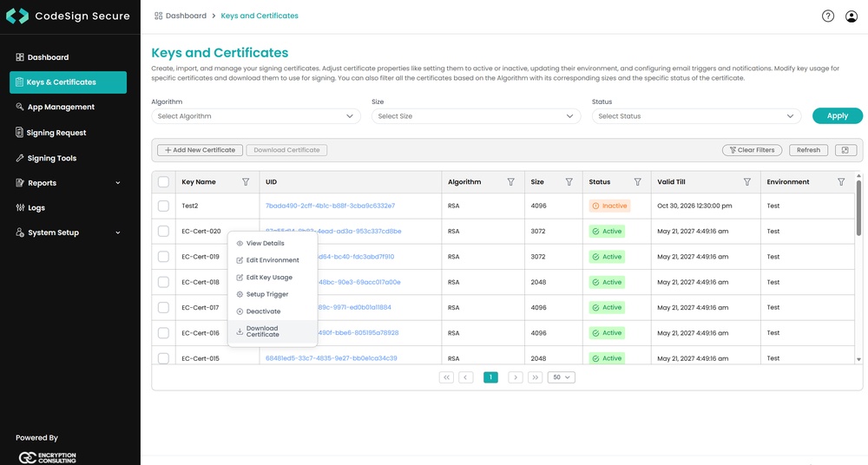Open the user profile icon

[852, 16]
